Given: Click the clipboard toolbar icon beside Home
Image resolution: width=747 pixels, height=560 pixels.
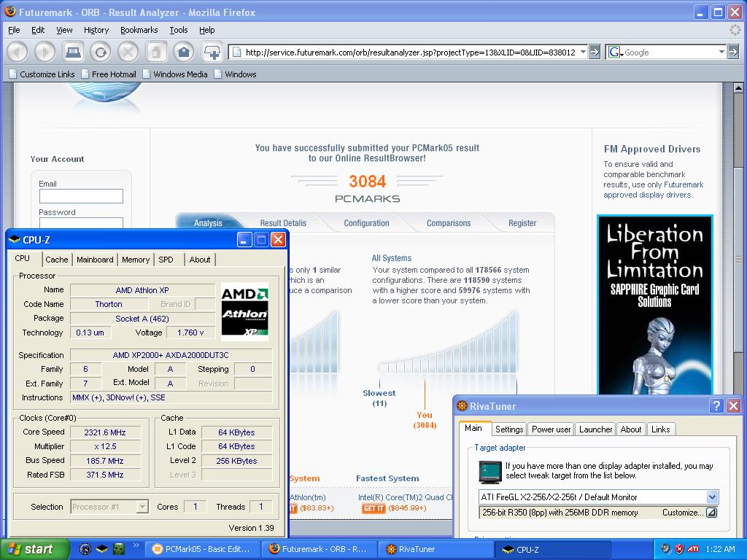Looking at the screenshot, I should (156, 52).
